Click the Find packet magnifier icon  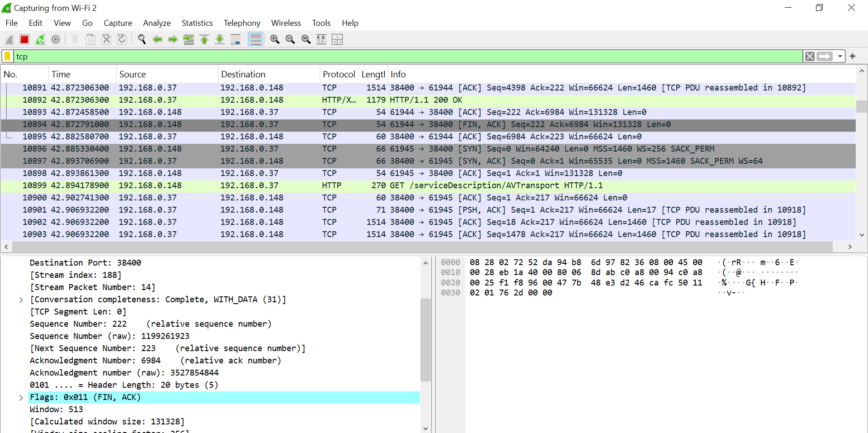point(142,40)
